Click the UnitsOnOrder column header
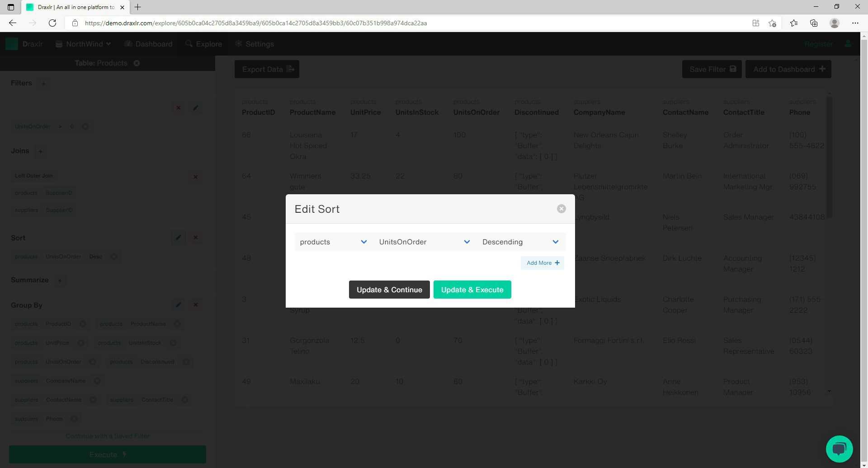The width and height of the screenshot is (868, 468). point(476,112)
